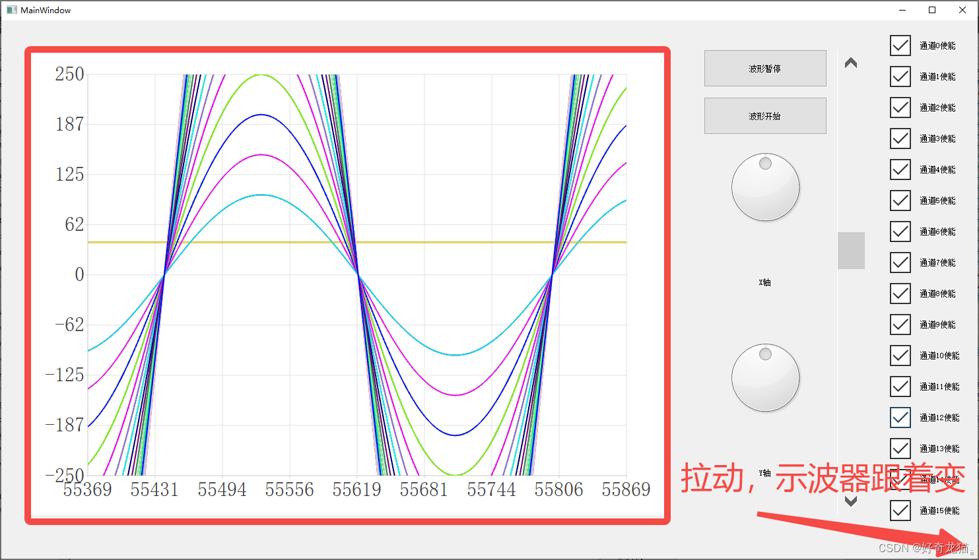Disable the 通道2使能 checkbox
The width and height of the screenshot is (979, 560).
click(900, 108)
